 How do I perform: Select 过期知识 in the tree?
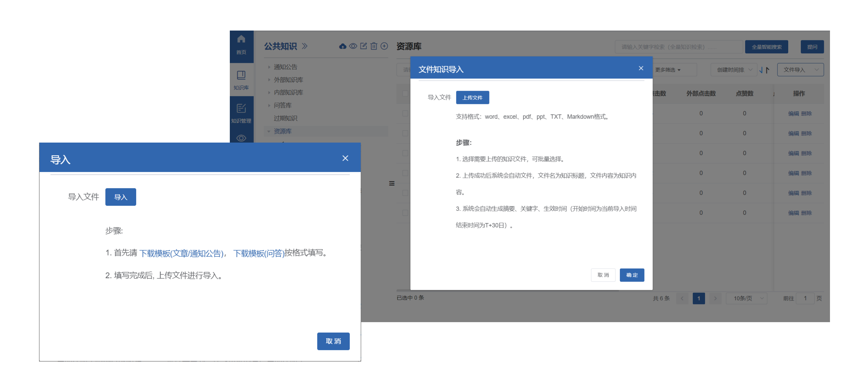tap(285, 118)
